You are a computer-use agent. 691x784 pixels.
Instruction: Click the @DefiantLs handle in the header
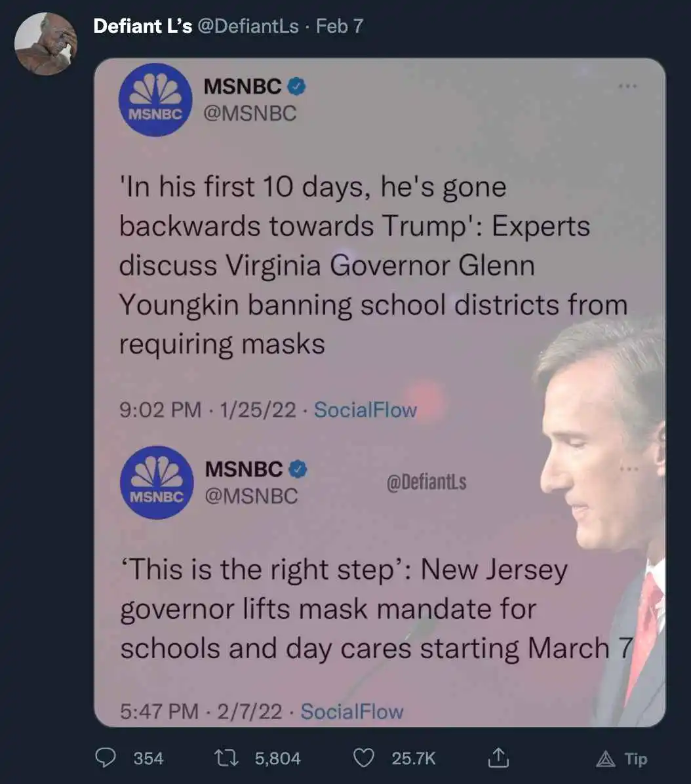[x=248, y=26]
